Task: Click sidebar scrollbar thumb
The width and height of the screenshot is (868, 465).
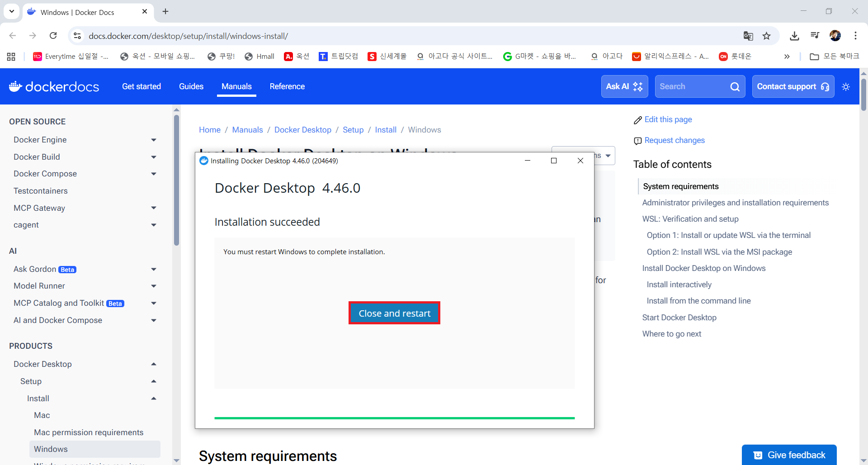Action: click(x=176, y=180)
